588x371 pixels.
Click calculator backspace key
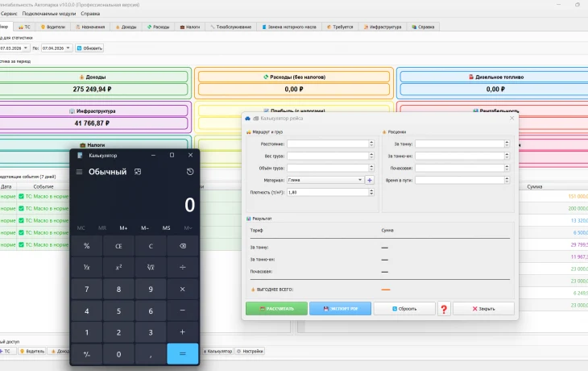point(183,246)
